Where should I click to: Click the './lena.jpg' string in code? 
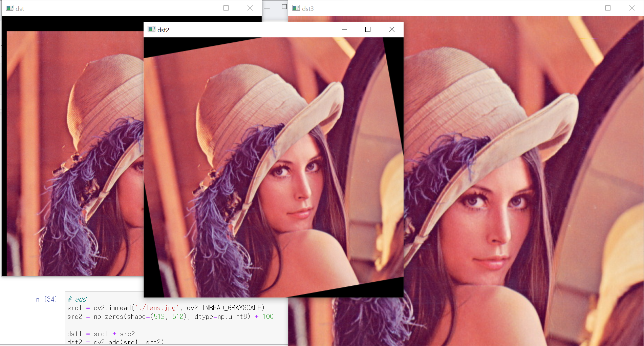point(157,308)
